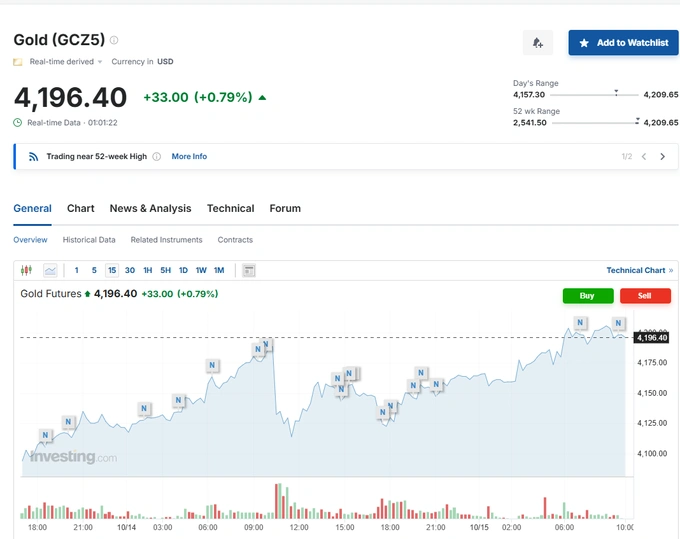Switch to the Technical tab

pos(230,208)
